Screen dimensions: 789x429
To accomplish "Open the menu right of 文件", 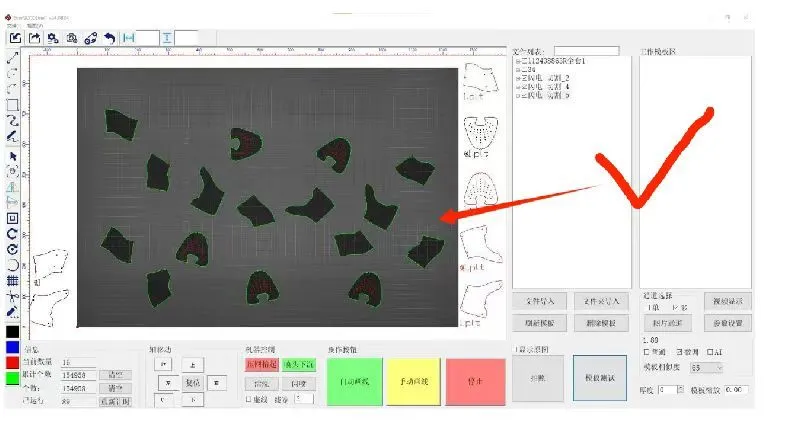I will 35,25.
